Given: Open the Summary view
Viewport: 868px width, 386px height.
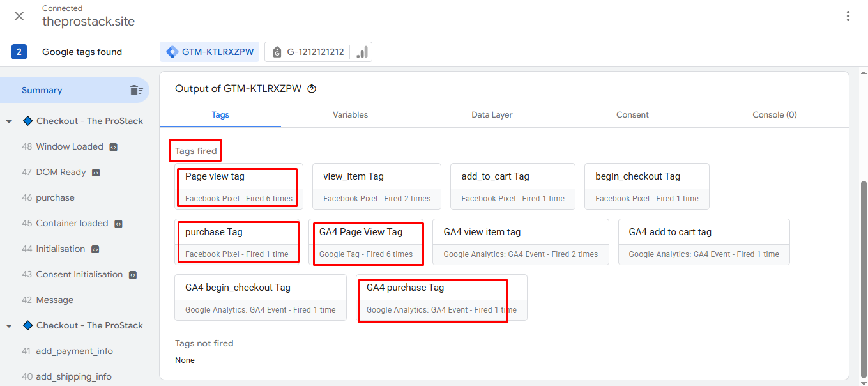Looking at the screenshot, I should tap(42, 90).
